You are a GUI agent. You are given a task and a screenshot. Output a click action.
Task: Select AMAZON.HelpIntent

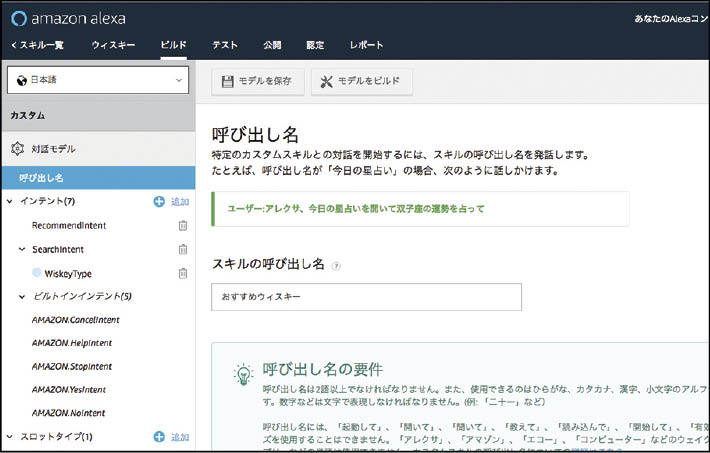72,343
